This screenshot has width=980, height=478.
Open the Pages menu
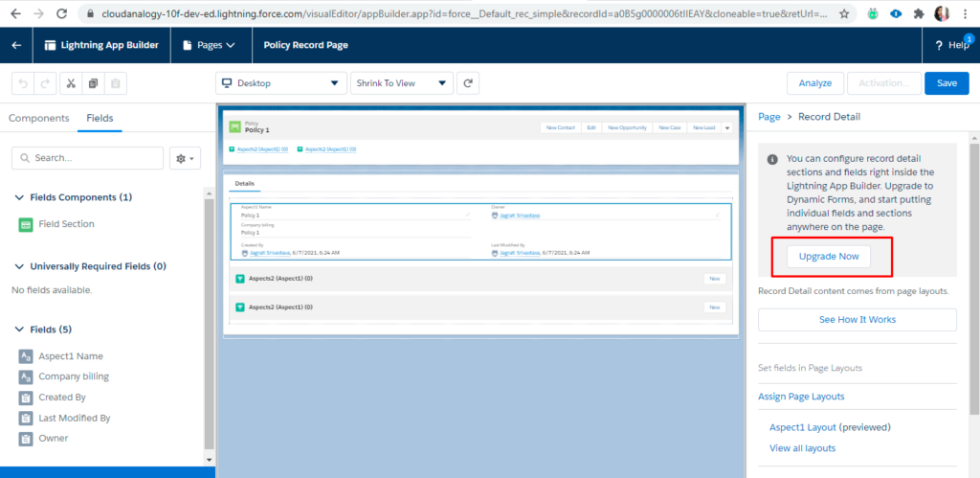pos(209,45)
